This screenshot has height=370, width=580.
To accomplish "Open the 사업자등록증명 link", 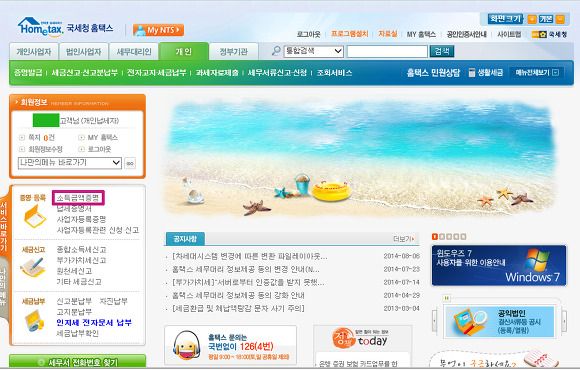I will click(81, 219).
